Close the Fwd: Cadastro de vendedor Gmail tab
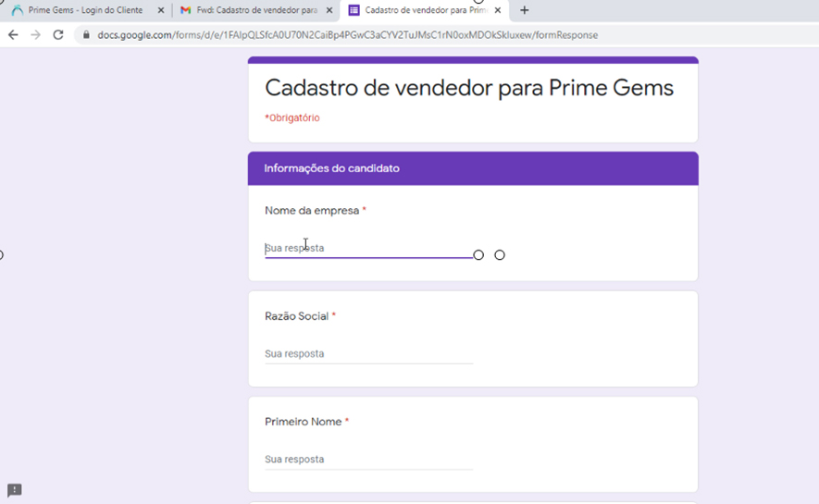The image size is (819, 504). point(329,10)
